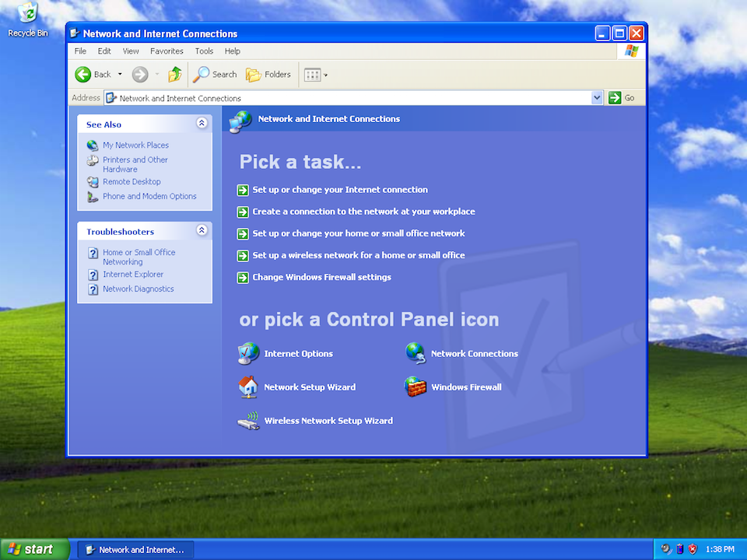The width and height of the screenshot is (747, 560).
Task: Click arrow icon beside workplace network task
Action: pos(243,212)
